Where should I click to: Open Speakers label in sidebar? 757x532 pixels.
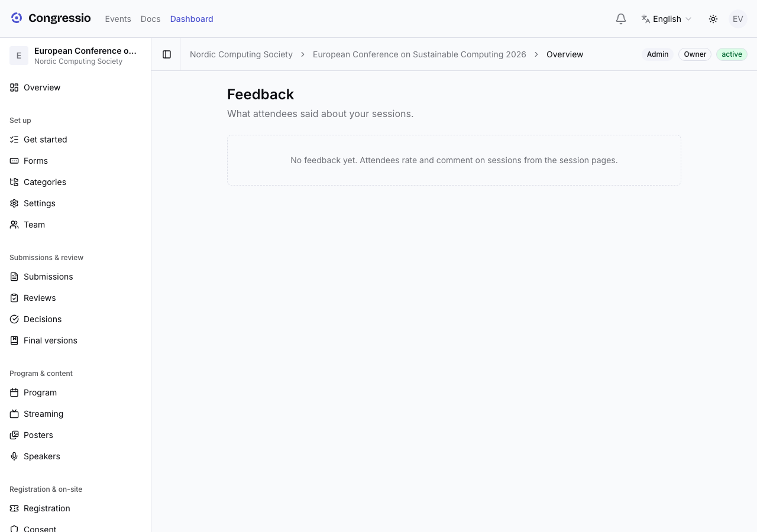[x=42, y=456]
